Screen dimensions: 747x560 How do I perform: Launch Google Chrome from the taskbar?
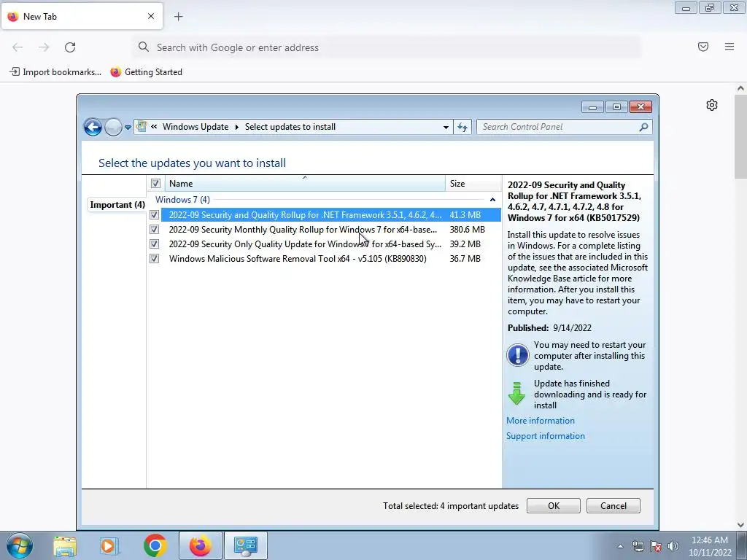click(x=155, y=545)
